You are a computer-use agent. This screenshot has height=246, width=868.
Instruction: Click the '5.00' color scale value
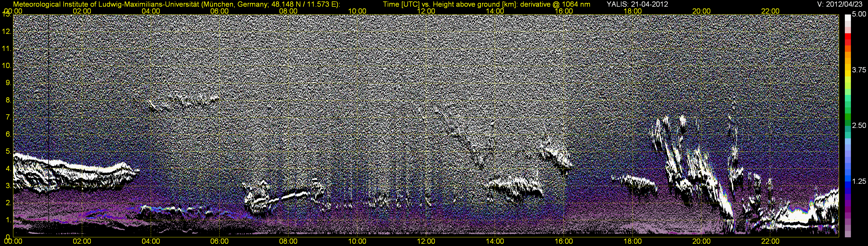click(858, 14)
